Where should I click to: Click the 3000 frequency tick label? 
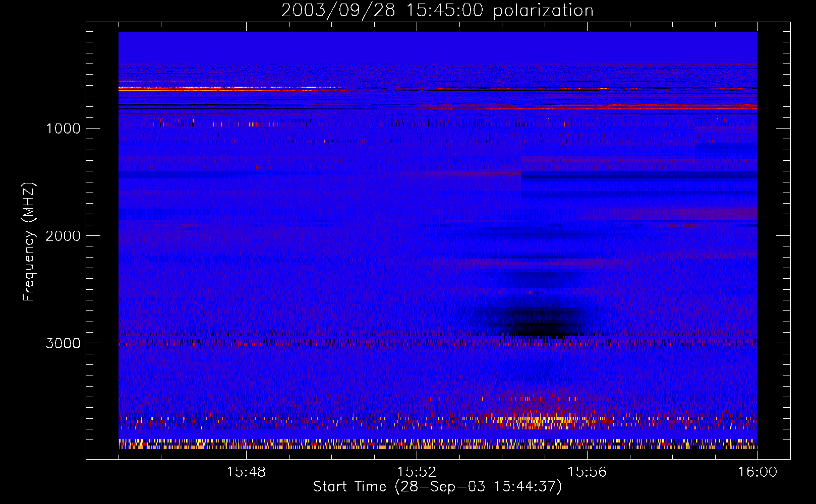(63, 343)
